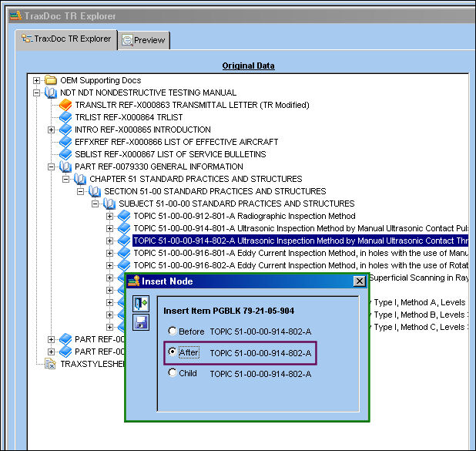Collapse the PART REF-0079330 General Information node
This screenshot has height=451, width=476.
pyautogui.click(x=51, y=167)
